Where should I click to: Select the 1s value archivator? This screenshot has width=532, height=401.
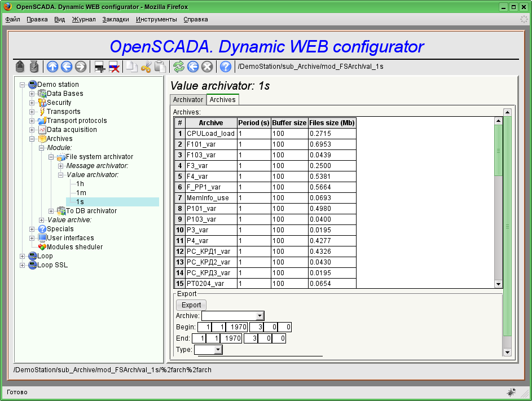pyautogui.click(x=80, y=202)
